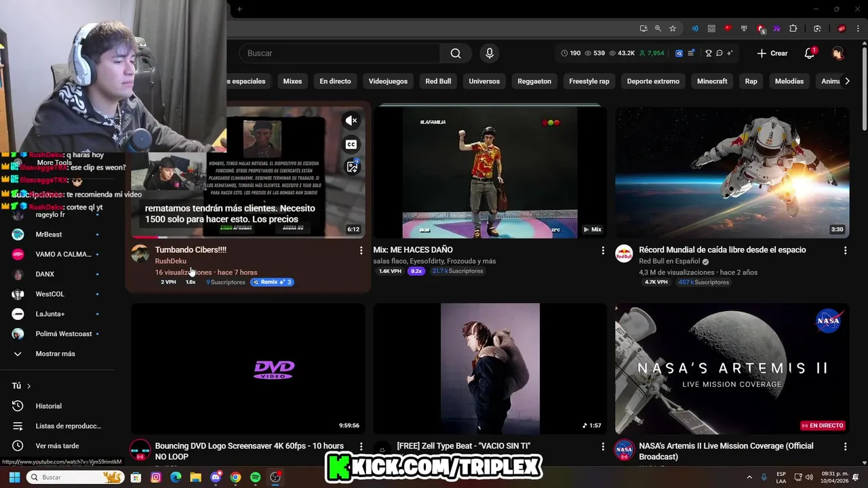Open options for Récord Mundial de caída libre
The width and height of the screenshot is (868, 488).
click(x=845, y=251)
